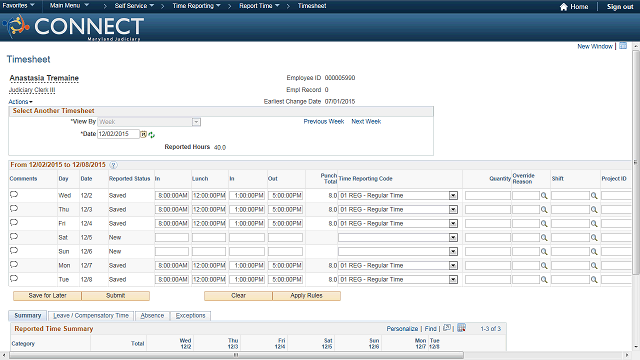
Task: Open comment bubble for Sat 12/5 row
Action: point(14,237)
